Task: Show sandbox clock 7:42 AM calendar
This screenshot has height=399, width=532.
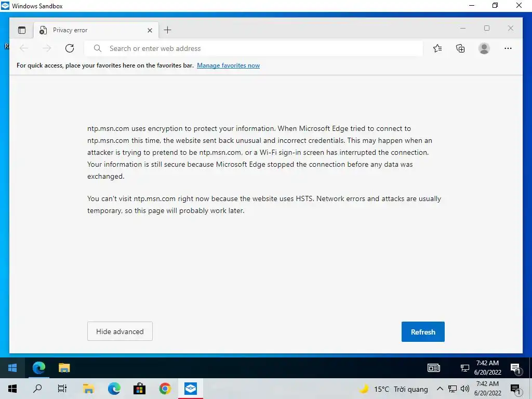Action: tap(487, 367)
